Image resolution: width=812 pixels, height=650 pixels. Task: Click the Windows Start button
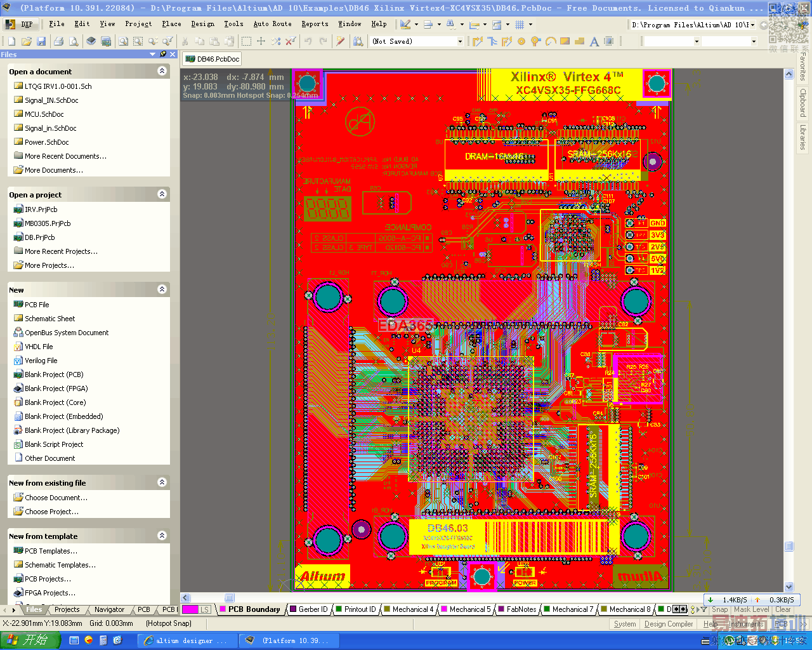coord(30,640)
